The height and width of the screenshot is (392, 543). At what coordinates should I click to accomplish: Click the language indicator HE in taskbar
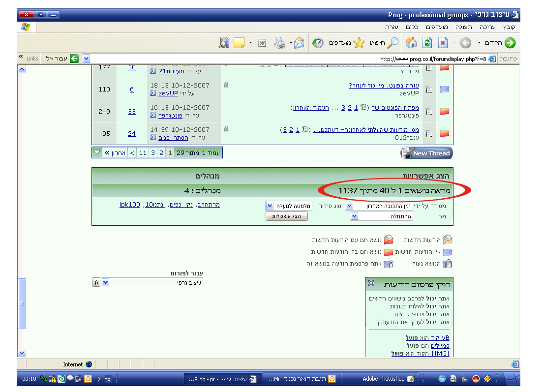(x=108, y=379)
